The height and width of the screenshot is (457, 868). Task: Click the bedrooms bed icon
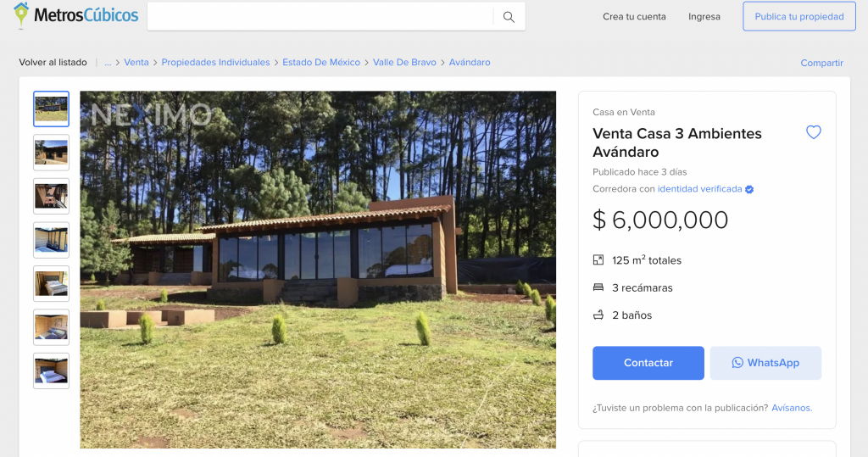pyautogui.click(x=598, y=287)
